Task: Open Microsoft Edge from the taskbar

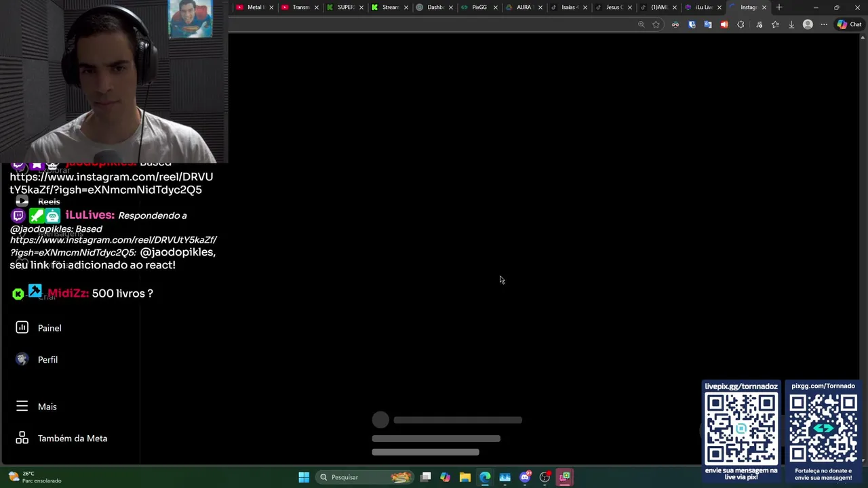Action: coord(485,477)
